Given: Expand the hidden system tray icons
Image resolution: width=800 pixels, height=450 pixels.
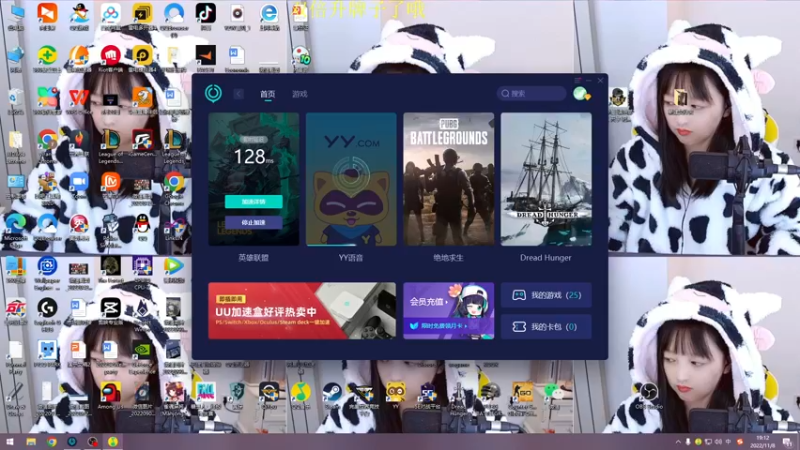Looking at the screenshot, I should [x=678, y=442].
